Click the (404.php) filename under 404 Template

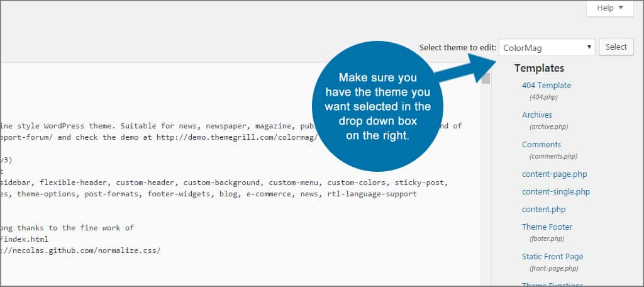(x=543, y=97)
